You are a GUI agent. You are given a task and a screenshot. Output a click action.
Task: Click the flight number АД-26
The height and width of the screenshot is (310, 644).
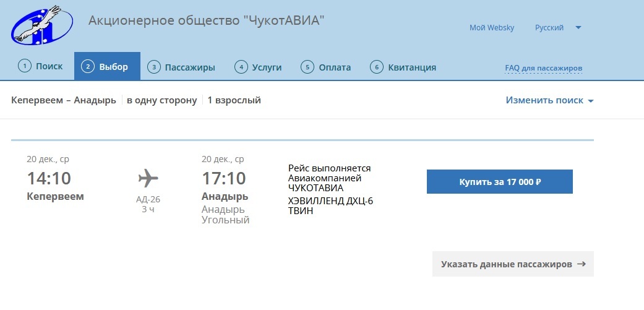pyautogui.click(x=148, y=199)
